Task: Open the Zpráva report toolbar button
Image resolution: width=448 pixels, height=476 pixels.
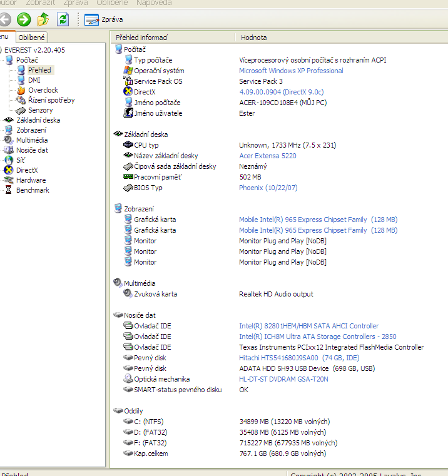Action: point(104,19)
